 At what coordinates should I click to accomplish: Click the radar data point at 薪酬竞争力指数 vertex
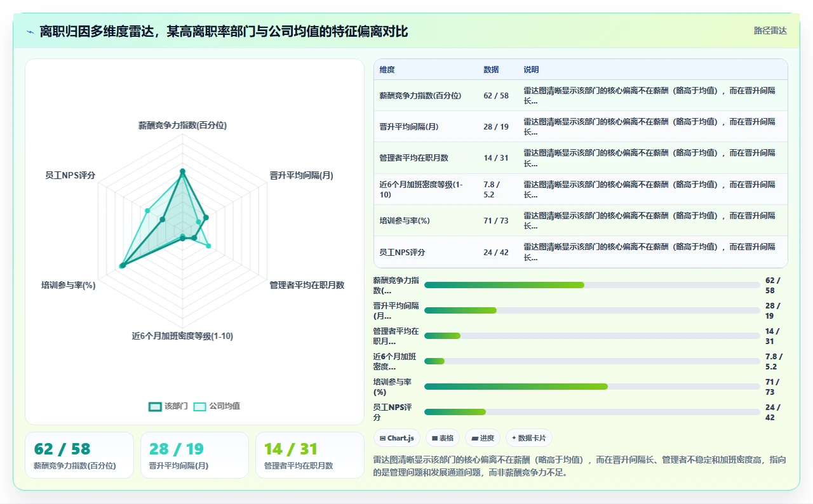(182, 171)
